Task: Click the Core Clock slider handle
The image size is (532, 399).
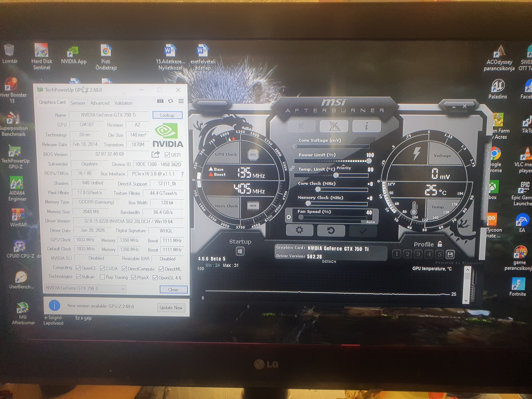Action: click(318, 190)
